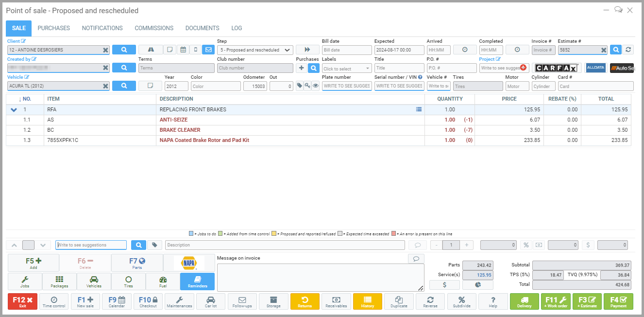The height and width of the screenshot is (317, 644).
Task: Switch to the Purchases tab
Action: coord(53,28)
